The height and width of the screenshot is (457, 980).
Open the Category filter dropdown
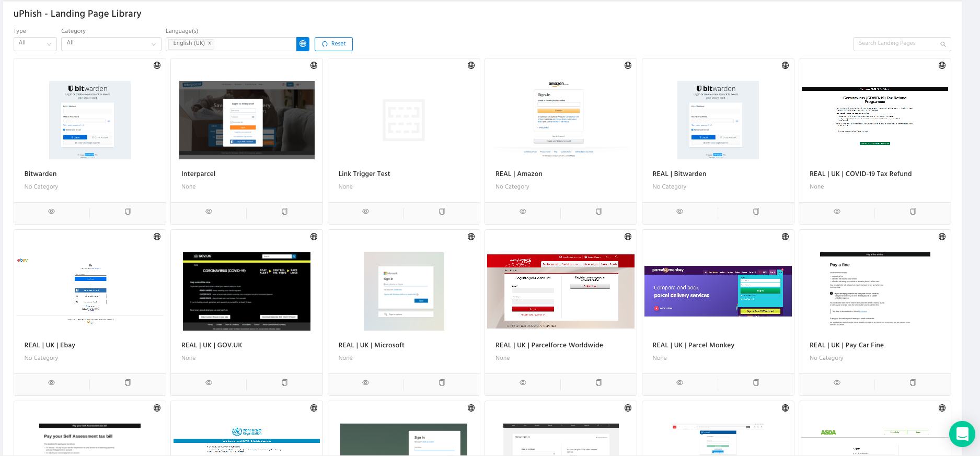(111, 44)
